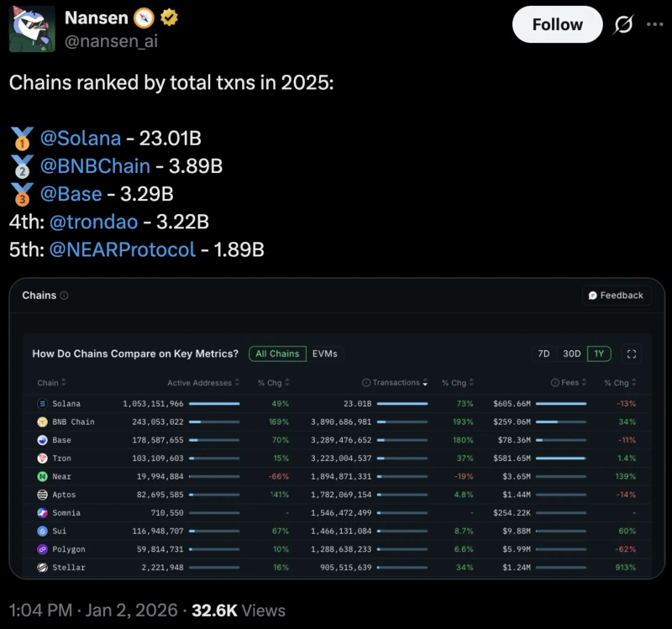Open the three-dot more options menu
The height and width of the screenshot is (629, 672).
654,24
